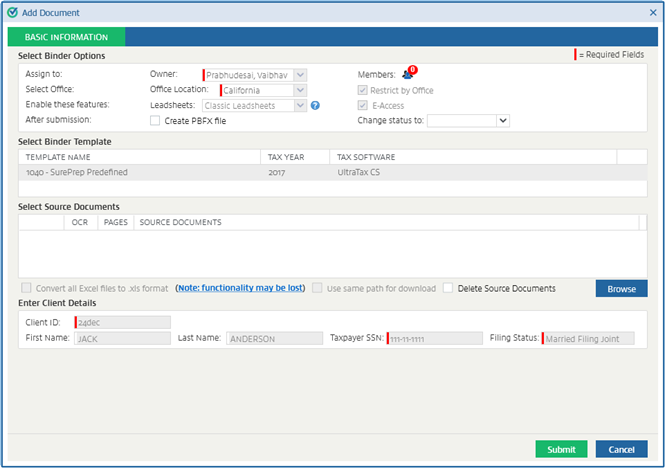The width and height of the screenshot is (665, 468).
Task: Toggle the Delete Source Documents checkbox
Action: tap(448, 289)
